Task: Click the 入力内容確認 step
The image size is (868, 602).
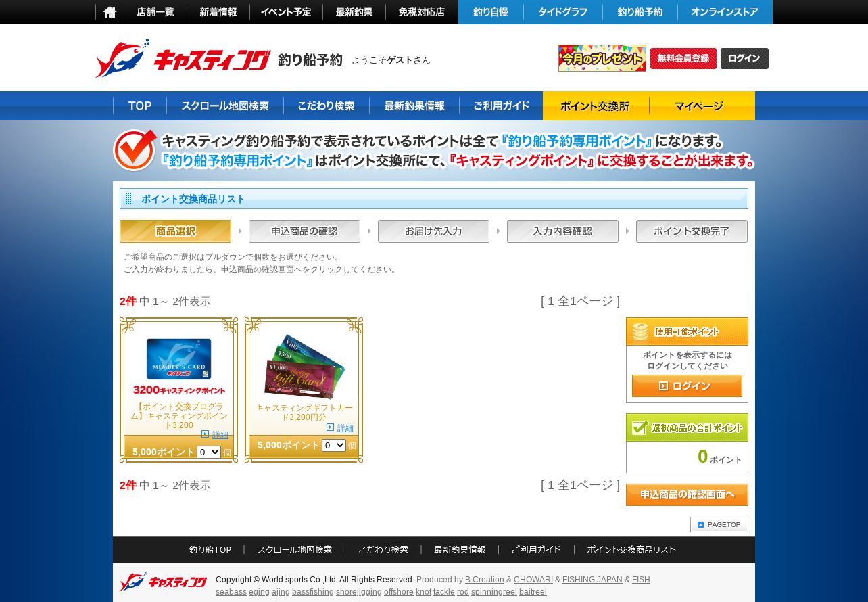Action: pyautogui.click(x=562, y=231)
